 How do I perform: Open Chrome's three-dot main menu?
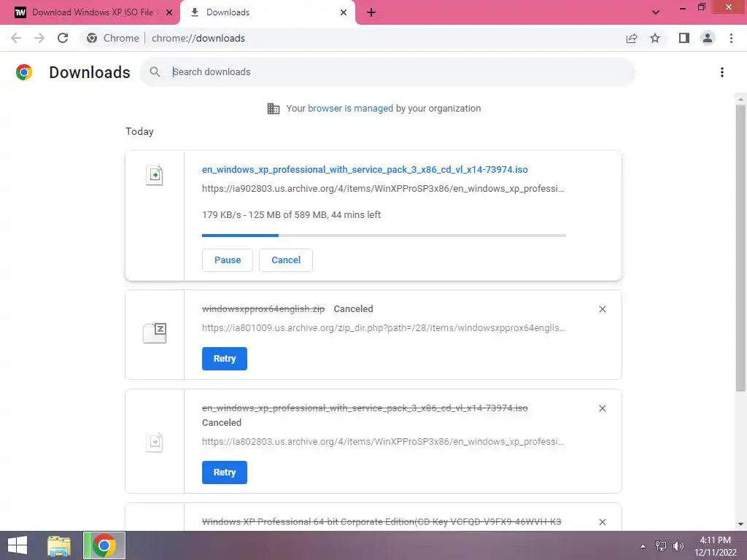point(731,38)
